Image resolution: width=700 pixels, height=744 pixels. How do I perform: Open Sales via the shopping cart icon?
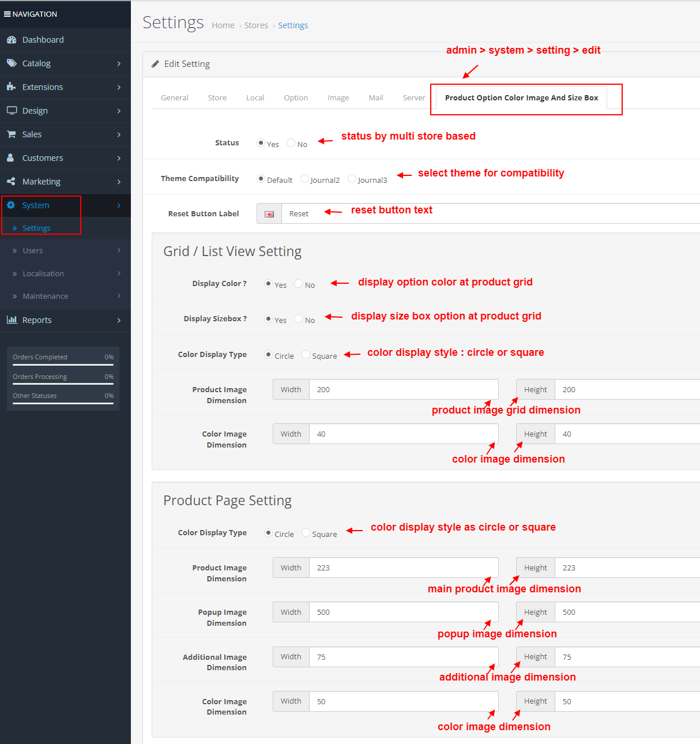pyautogui.click(x=13, y=134)
